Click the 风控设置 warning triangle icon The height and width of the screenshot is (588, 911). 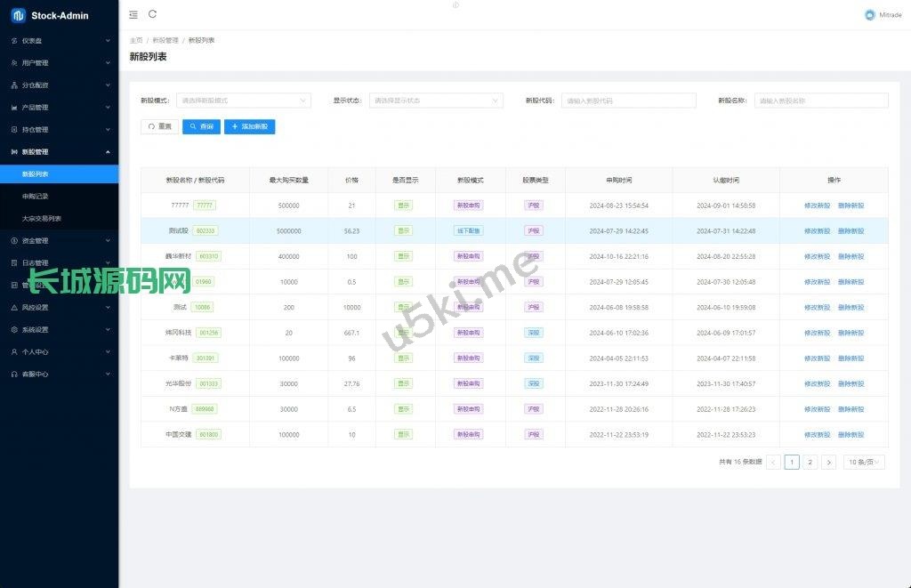(14, 308)
